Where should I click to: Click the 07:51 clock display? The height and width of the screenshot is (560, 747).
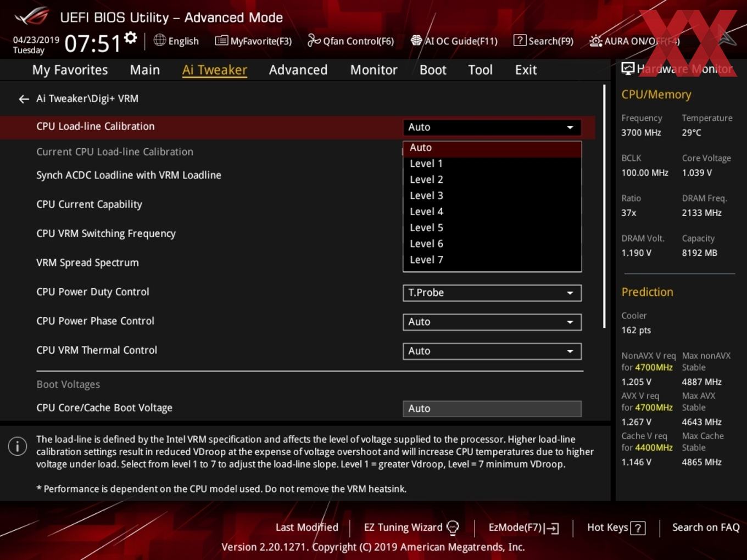coord(92,43)
